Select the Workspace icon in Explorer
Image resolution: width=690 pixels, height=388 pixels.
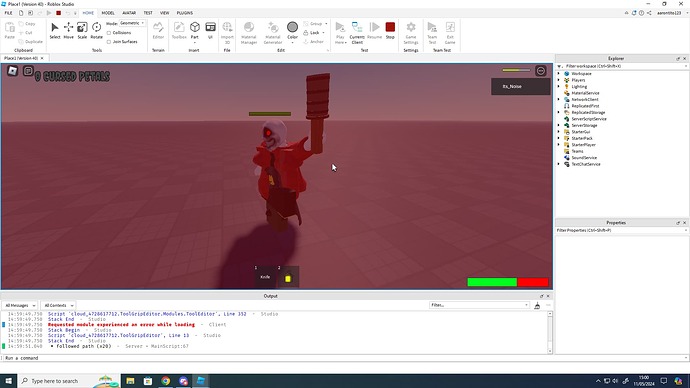[x=567, y=73]
